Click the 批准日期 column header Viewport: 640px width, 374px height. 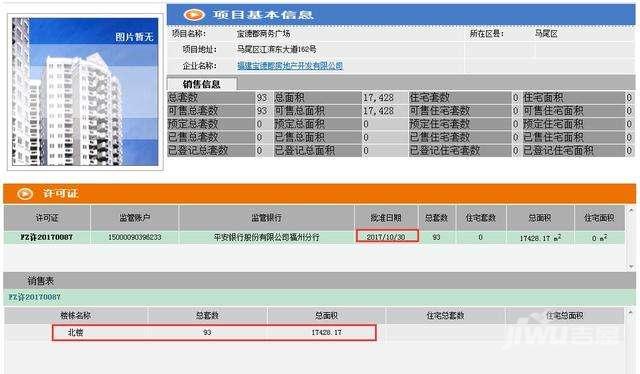tap(386, 218)
